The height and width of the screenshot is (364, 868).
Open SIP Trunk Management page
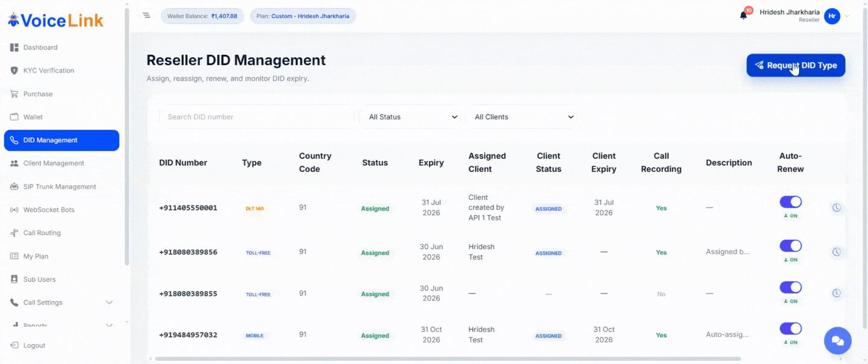[61, 187]
